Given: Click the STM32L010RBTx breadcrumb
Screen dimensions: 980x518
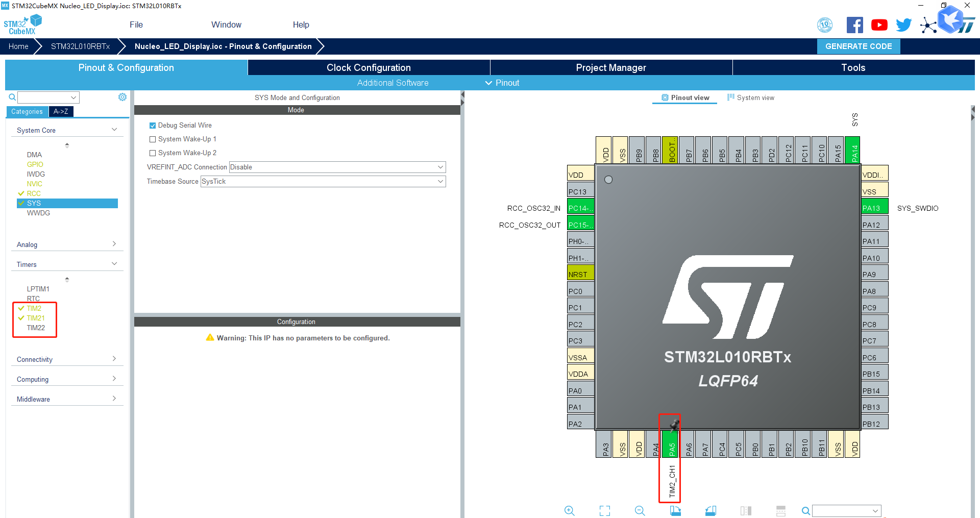Looking at the screenshot, I should [80, 46].
